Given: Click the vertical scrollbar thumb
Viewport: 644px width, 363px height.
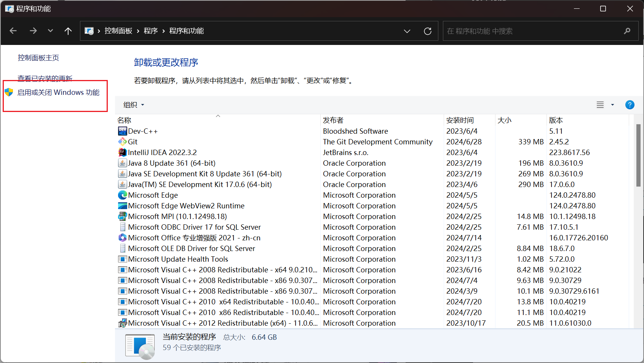Looking at the screenshot, I should tap(638, 155).
